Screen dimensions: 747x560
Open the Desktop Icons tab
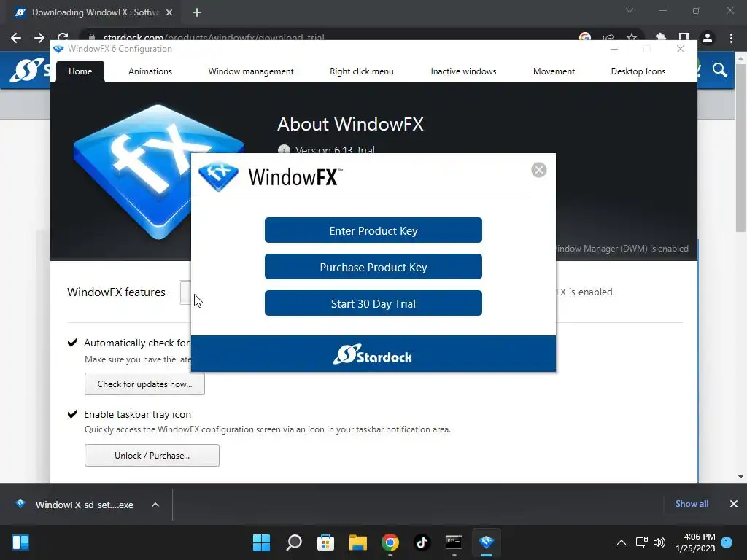pyautogui.click(x=638, y=71)
